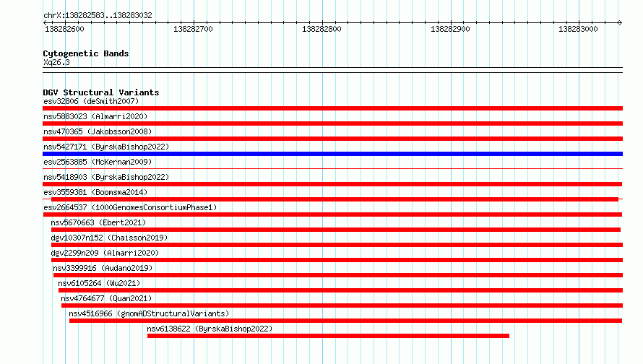Viewport: 643px width, 364px height.
Task: Open dgv10307n152 (Chaisson2019) label
Action: click(109, 238)
